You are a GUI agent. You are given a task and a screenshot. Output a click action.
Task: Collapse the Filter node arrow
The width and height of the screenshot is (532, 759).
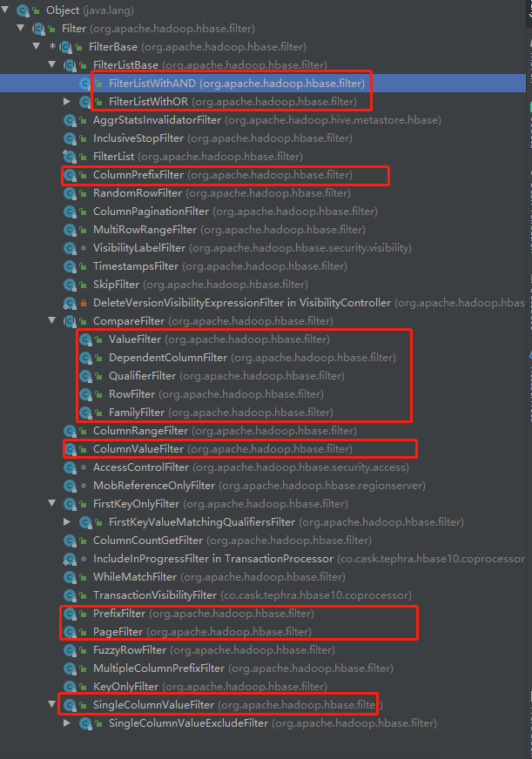(21, 28)
